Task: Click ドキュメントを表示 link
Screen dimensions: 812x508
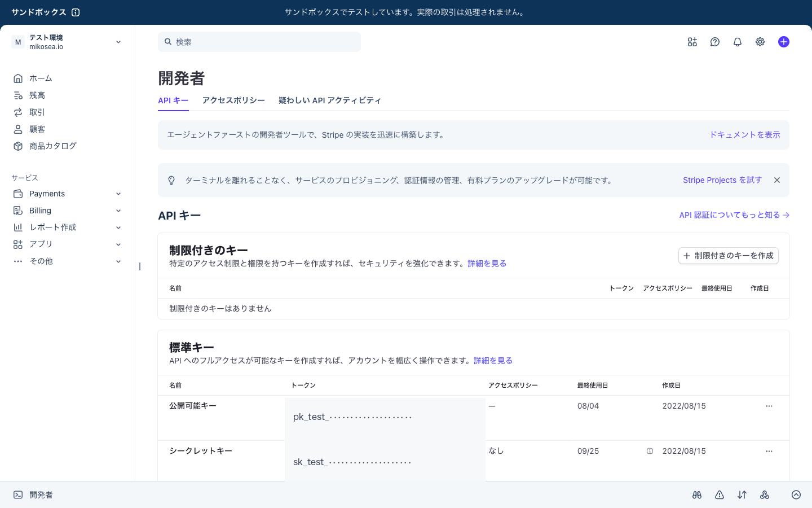Action: tap(744, 135)
